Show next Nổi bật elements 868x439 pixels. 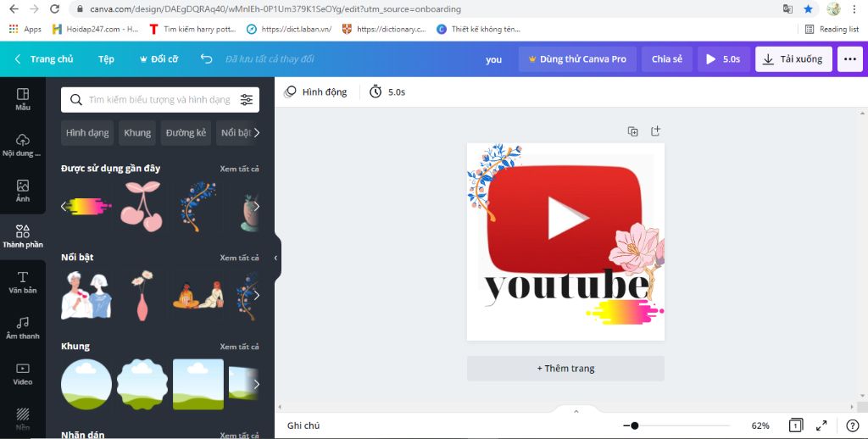(x=256, y=295)
